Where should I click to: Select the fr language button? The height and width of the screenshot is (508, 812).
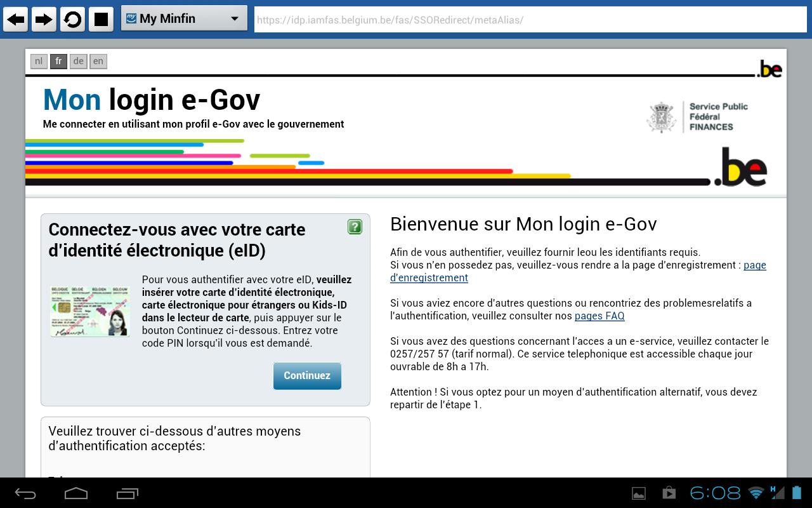58,61
